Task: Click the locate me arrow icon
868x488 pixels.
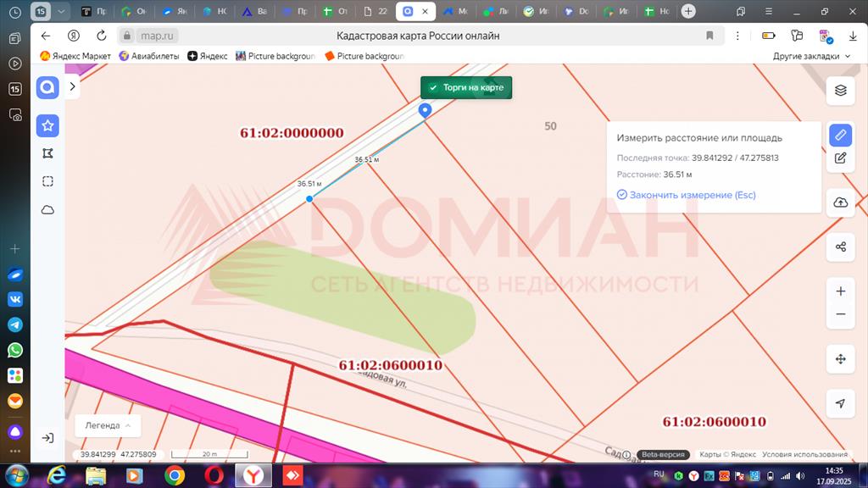Action: click(840, 403)
